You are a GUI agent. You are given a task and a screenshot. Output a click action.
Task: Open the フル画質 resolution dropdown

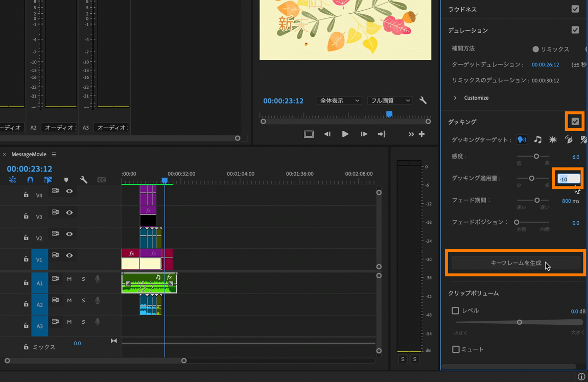tap(390, 101)
